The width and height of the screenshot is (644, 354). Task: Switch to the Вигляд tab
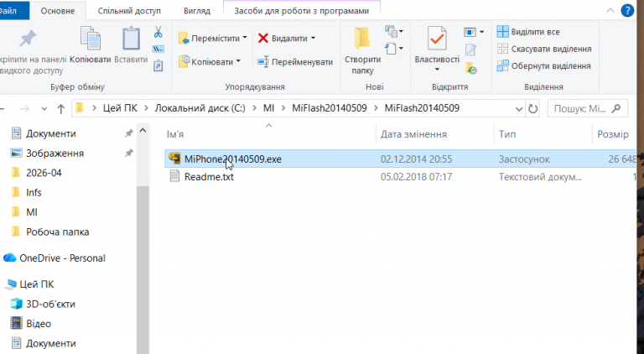197,11
